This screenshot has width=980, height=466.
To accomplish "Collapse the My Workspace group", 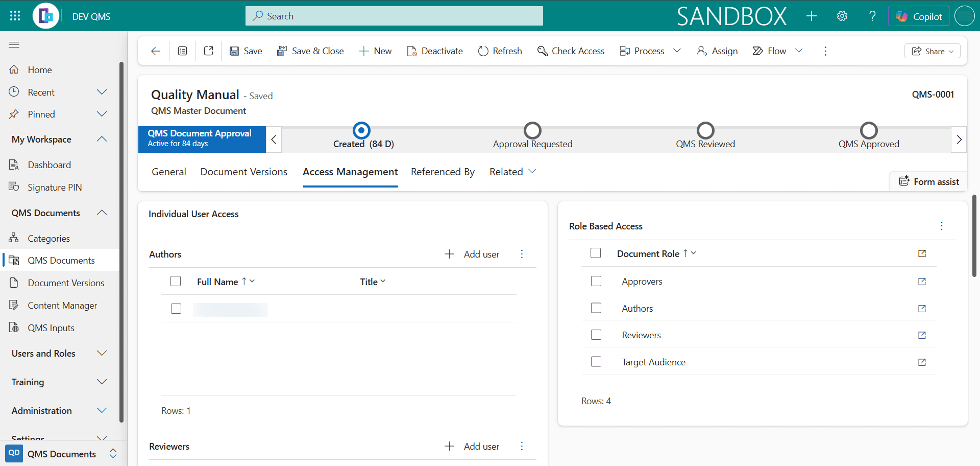I will coord(102,139).
